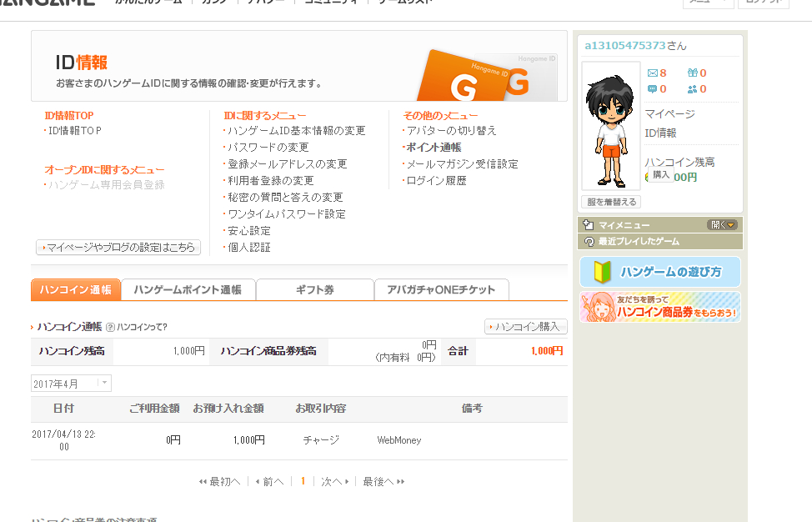Go to 次へ page

point(335,482)
